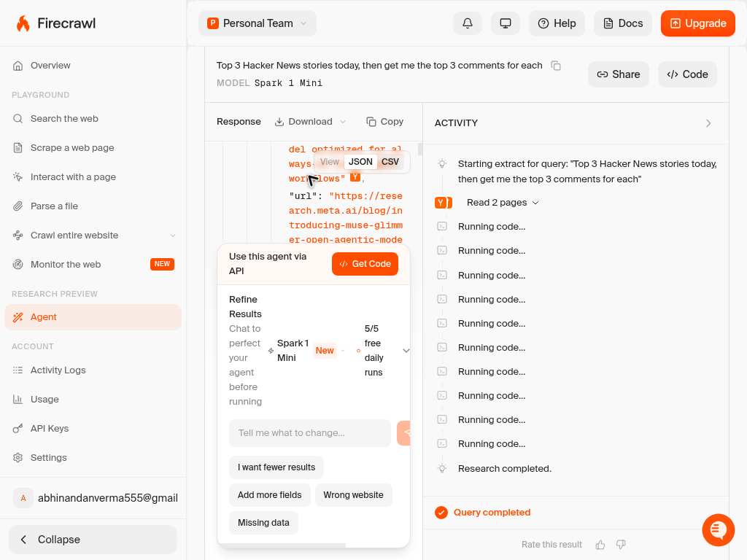747x560 pixels.
Task: Click the terminal icon of first Running code row
Action: pos(442,226)
